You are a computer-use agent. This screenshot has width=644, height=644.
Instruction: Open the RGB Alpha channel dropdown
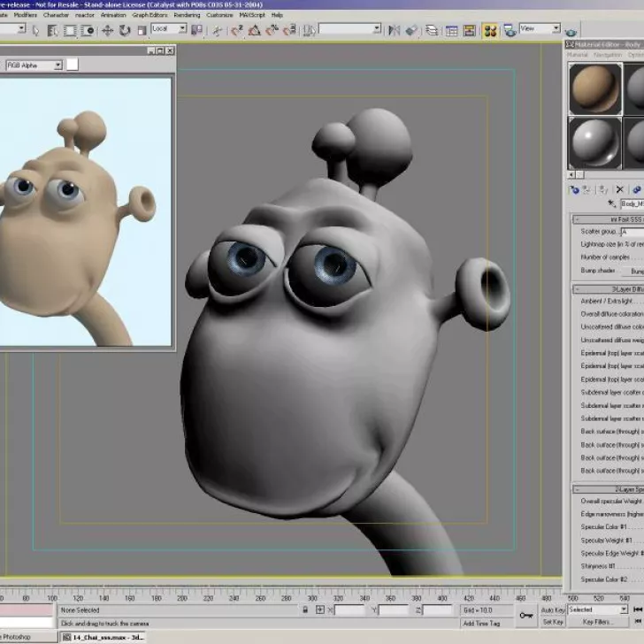(x=34, y=65)
